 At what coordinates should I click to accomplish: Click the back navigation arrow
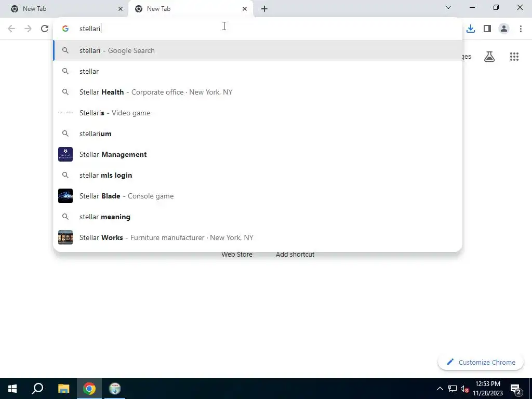pos(11,29)
